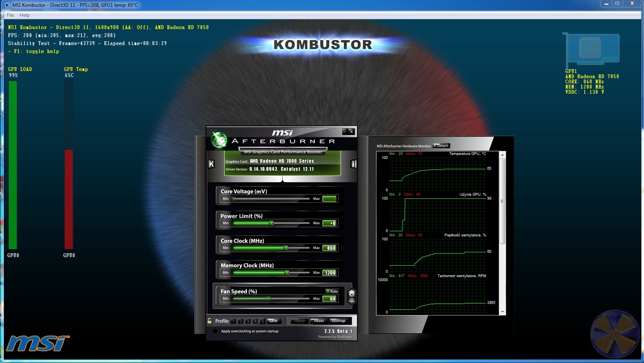This screenshot has width=644, height=363.
Task: Click the graphics card icon above GPU1 info
Action: [592, 50]
